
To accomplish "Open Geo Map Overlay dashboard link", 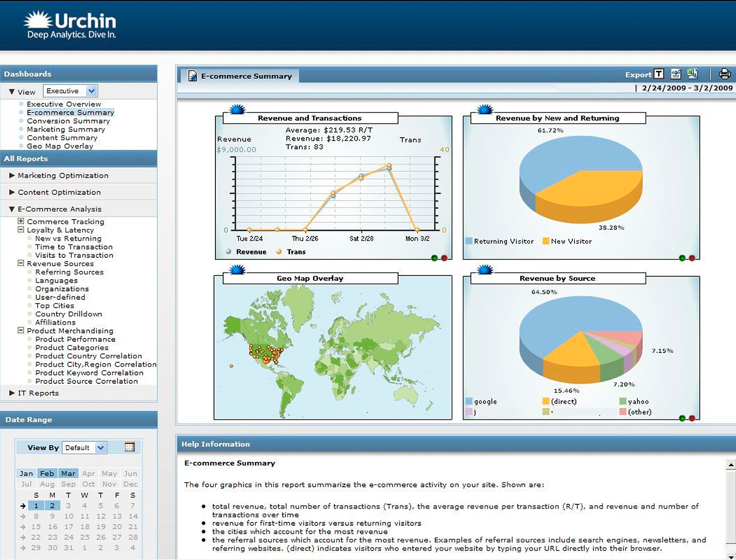I will (x=60, y=146).
